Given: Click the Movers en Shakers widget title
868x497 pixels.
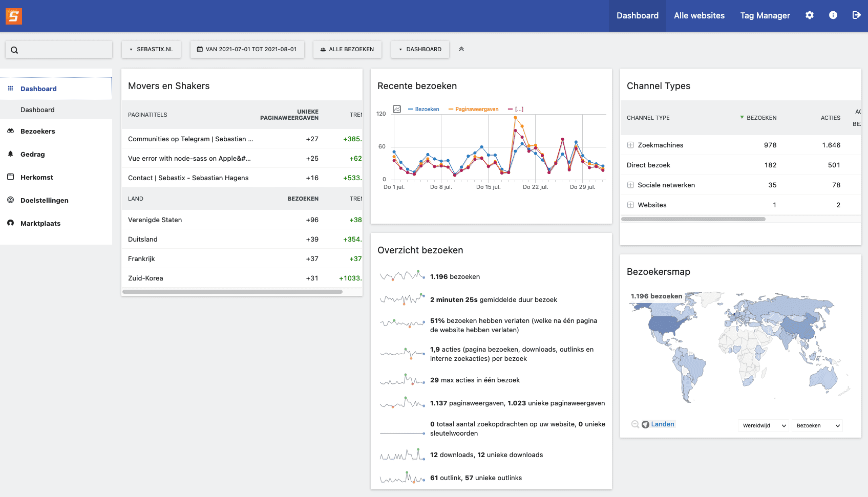Looking at the screenshot, I should click(169, 86).
